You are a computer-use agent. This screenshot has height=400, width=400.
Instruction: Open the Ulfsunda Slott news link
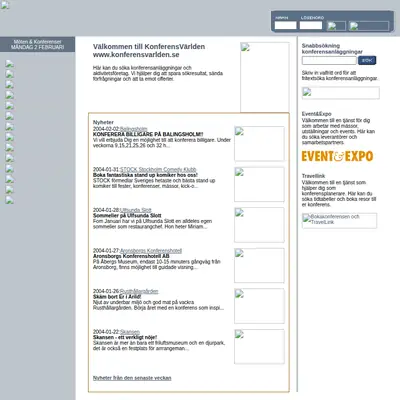(x=136, y=210)
